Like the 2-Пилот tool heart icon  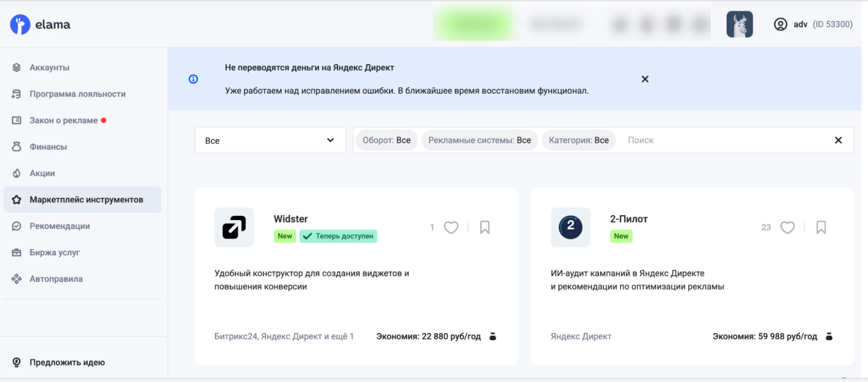[787, 227]
